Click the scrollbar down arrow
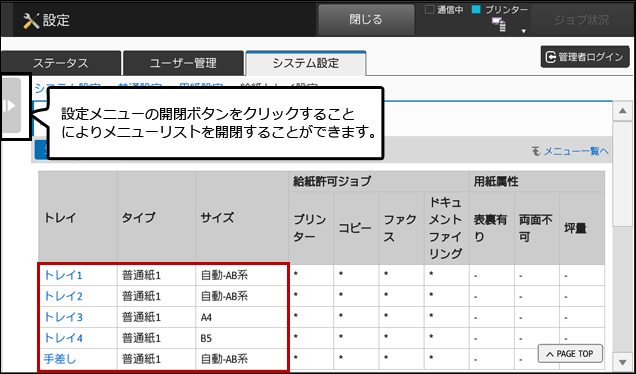 coord(622,361)
